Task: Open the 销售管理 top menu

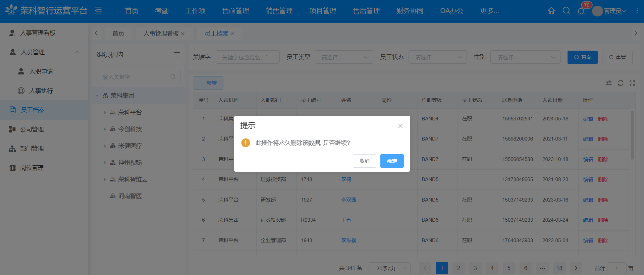Action: click(x=279, y=11)
